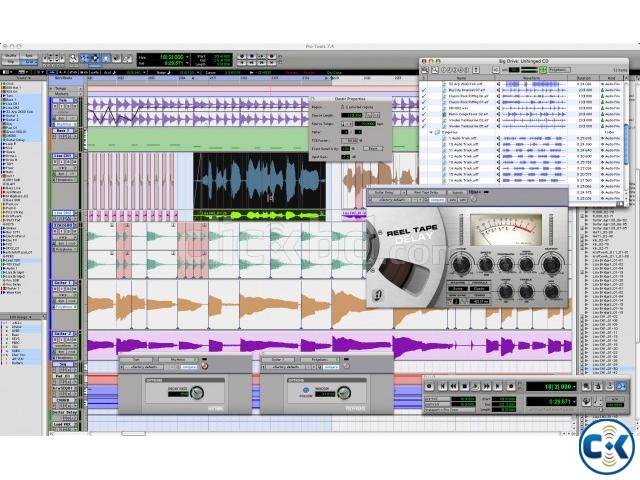Click Rewind in the floating Transport window
640x480 pixels.
pos(453,386)
